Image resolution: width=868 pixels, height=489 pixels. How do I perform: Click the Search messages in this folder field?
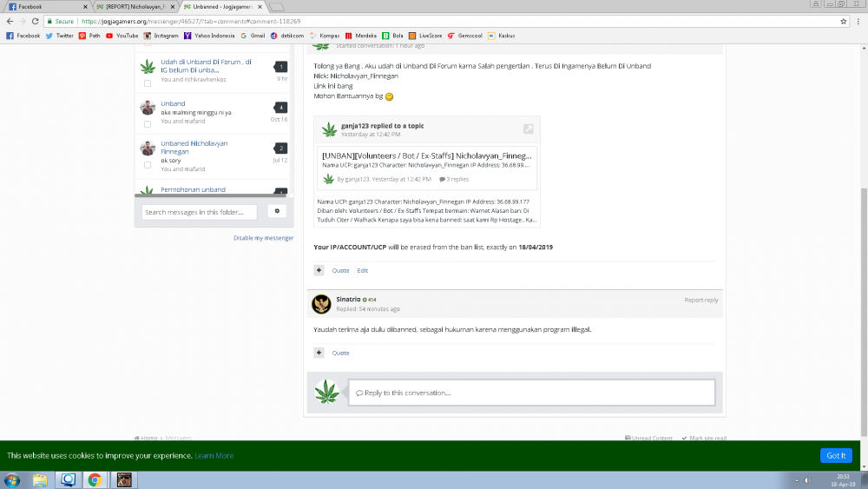200,212
